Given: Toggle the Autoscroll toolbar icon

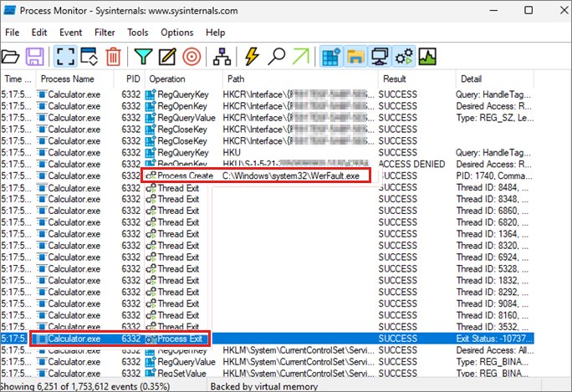Looking at the screenshot, I should 89,57.
